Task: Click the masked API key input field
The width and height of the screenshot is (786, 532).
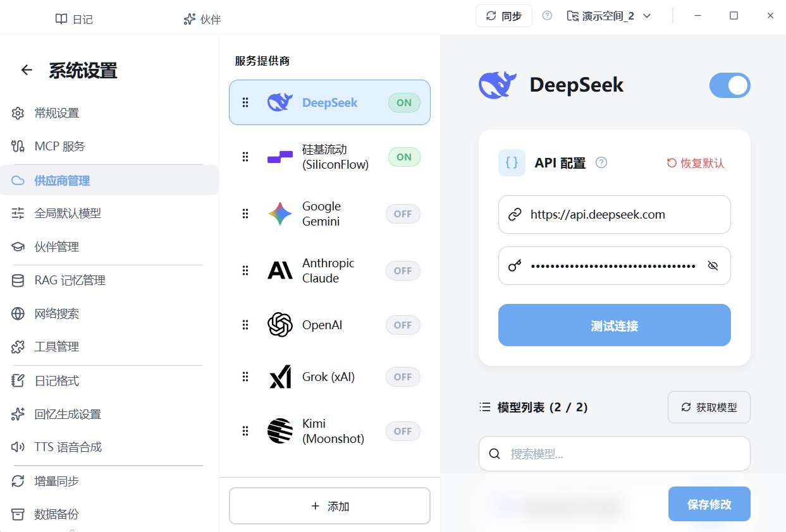Action: tap(615, 266)
